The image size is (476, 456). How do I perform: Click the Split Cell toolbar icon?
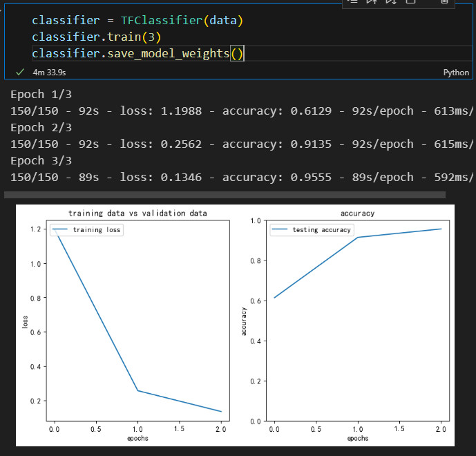point(410,2)
